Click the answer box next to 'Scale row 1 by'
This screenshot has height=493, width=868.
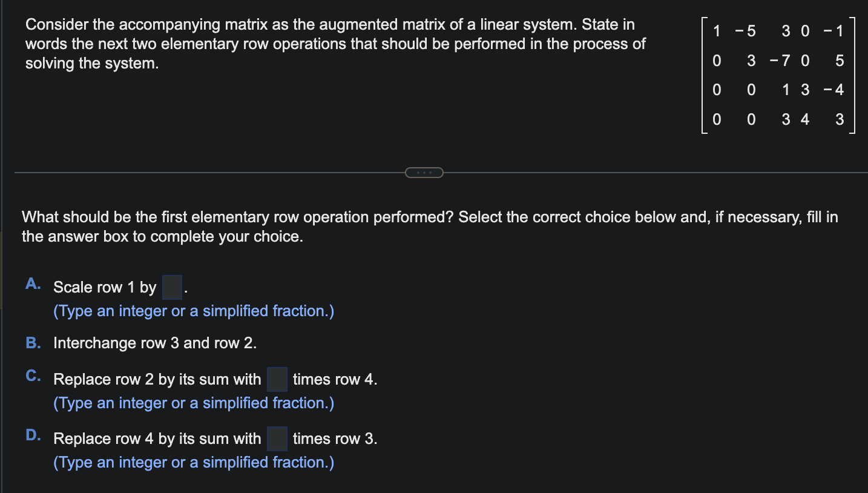(172, 287)
